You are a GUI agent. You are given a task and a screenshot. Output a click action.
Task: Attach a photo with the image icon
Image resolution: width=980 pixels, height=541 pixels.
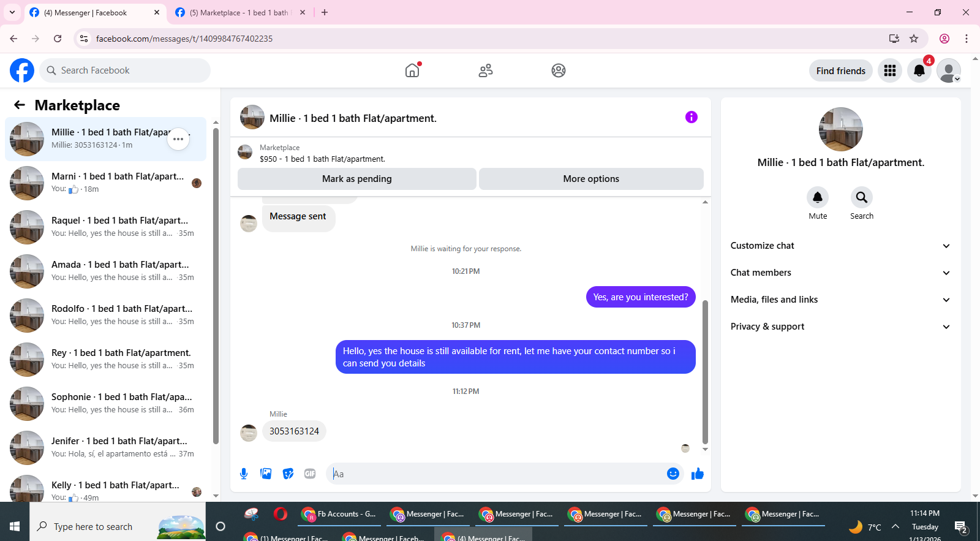pos(266,474)
